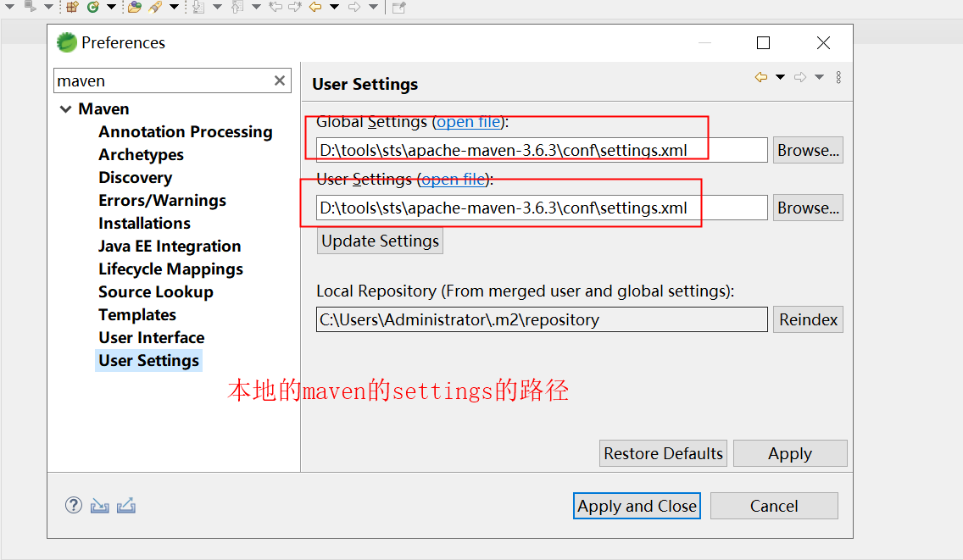This screenshot has width=963, height=560.
Task: Browse for the User Settings file
Action: (807, 207)
